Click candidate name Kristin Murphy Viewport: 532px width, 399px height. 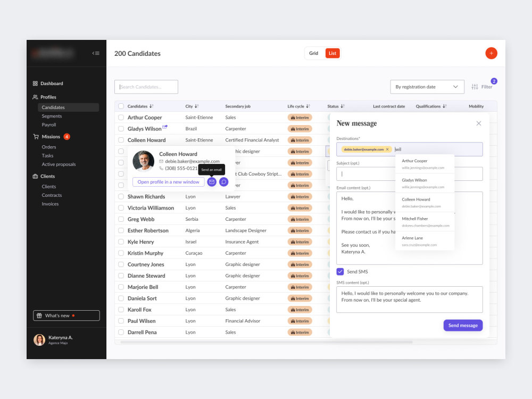(145, 253)
